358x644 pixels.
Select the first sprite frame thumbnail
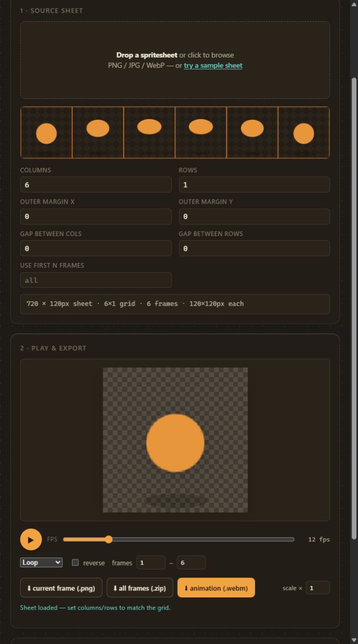[47, 132]
